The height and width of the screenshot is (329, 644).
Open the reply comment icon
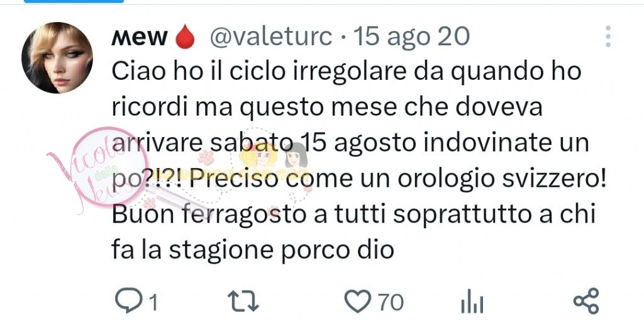click(x=129, y=301)
